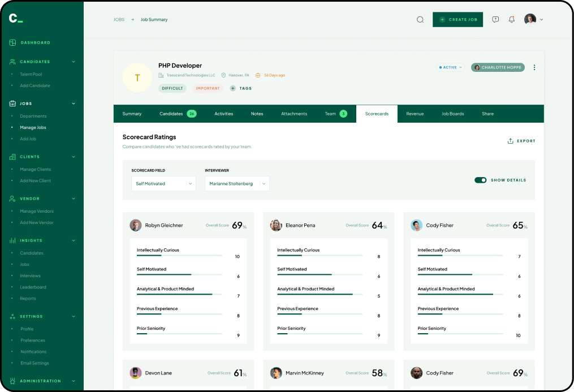This screenshot has height=392, width=574.
Task: Click the Charlotte Hoppe assignee badge
Action: (498, 67)
